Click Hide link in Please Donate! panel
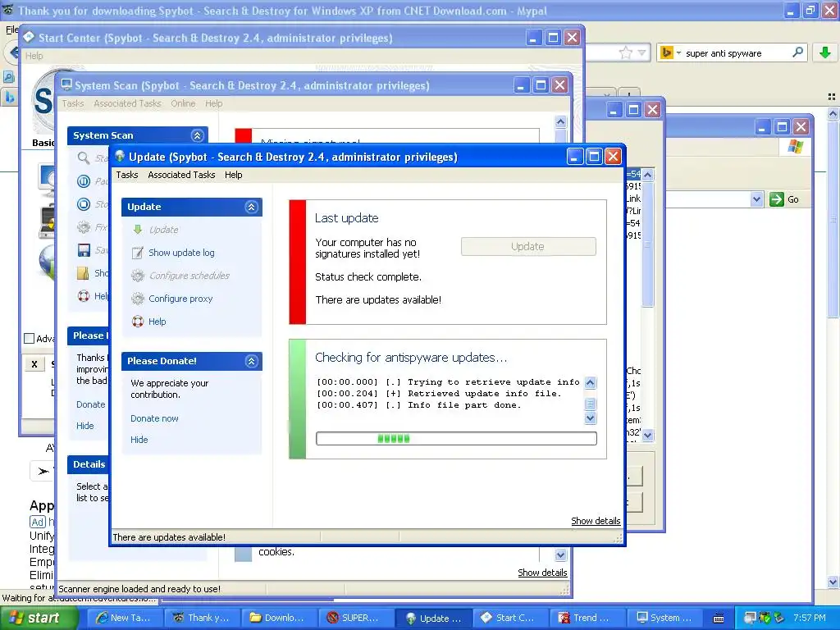Image resolution: width=840 pixels, height=630 pixels. tap(139, 440)
